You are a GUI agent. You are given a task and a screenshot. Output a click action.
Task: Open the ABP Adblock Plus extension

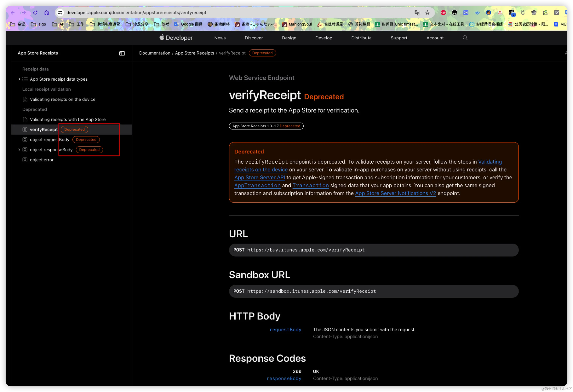443,13
